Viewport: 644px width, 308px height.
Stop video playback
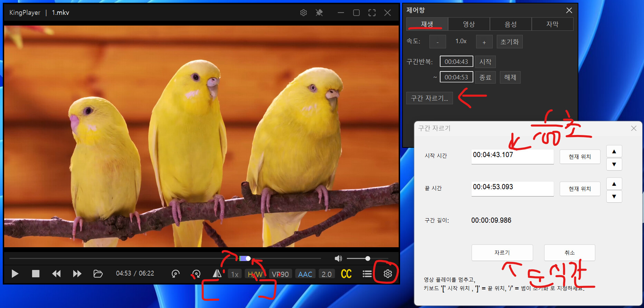[x=36, y=274]
